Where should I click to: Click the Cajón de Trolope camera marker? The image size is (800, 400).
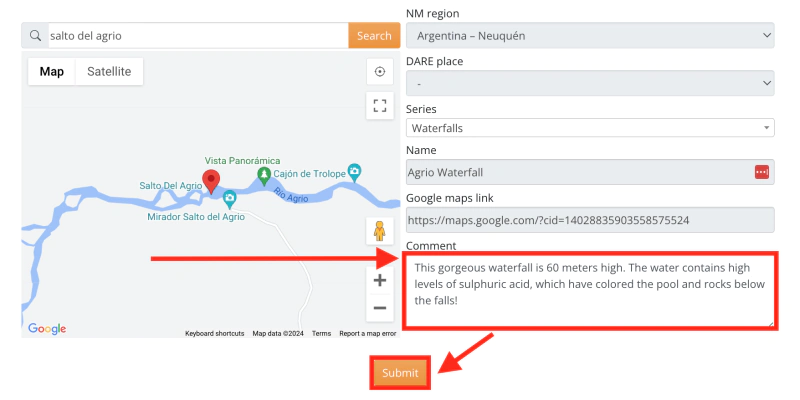[x=353, y=171]
